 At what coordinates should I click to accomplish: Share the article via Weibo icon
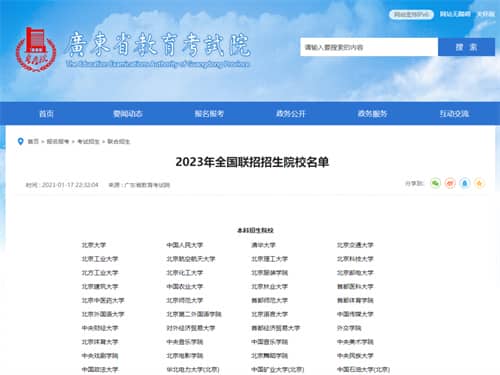450,183
